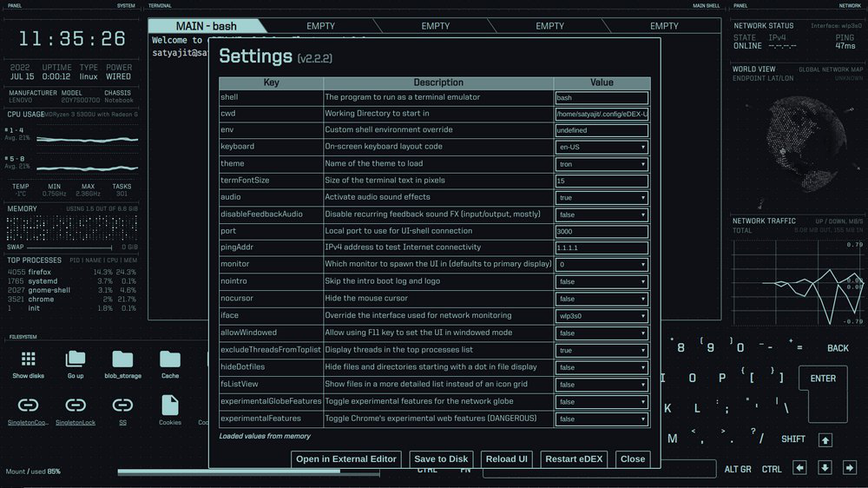This screenshot has height=488, width=868.
Task: Click the SHIFT key on on-screen keyboard
Action: click(x=792, y=439)
